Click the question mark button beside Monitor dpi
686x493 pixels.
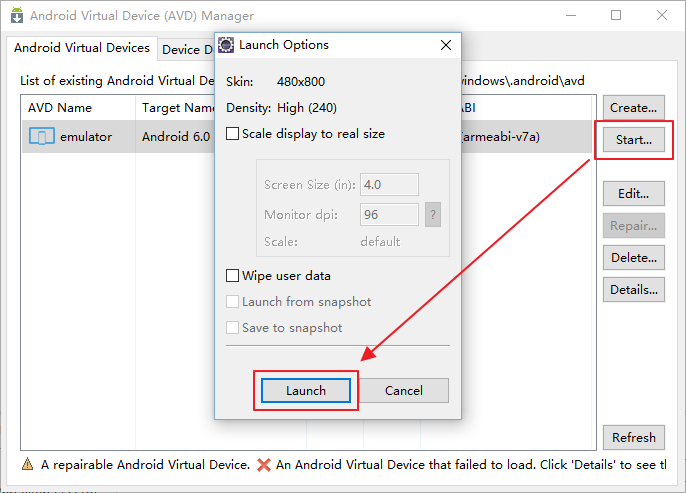pyautogui.click(x=433, y=214)
